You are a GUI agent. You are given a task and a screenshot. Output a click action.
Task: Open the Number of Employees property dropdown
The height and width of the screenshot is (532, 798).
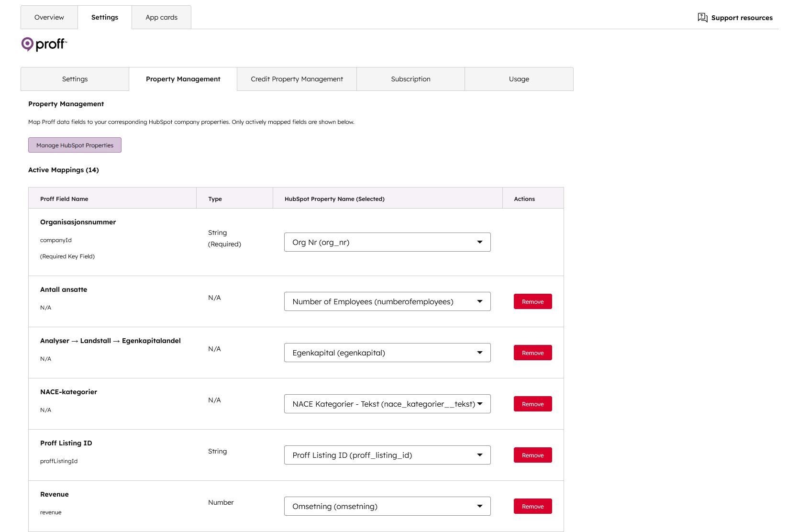click(x=388, y=301)
